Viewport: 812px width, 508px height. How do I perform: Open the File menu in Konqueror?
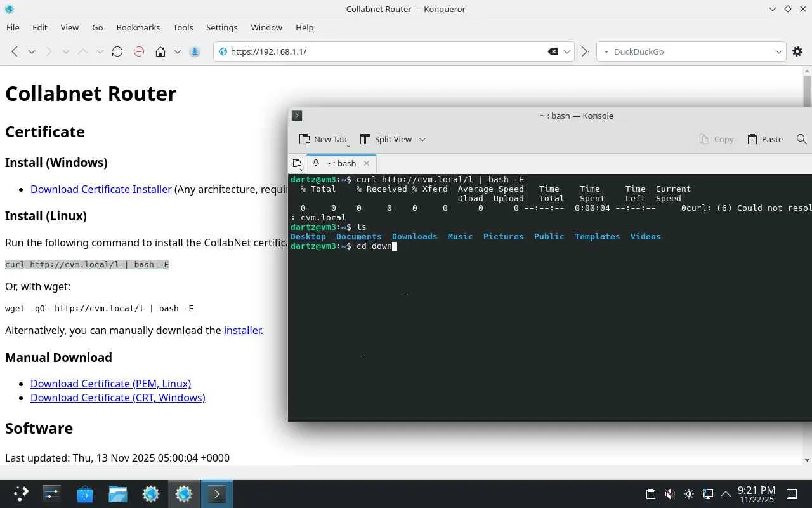coord(13,27)
